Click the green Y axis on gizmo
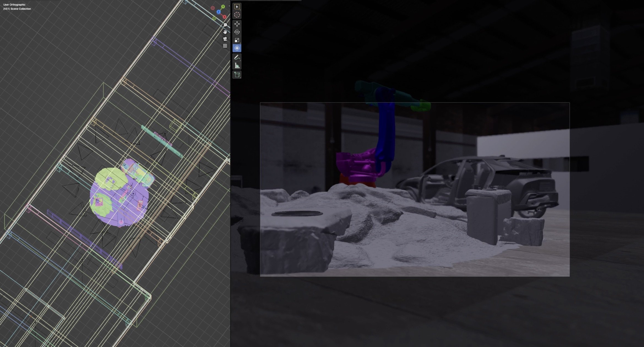The width and height of the screenshot is (644, 347). [x=223, y=6]
